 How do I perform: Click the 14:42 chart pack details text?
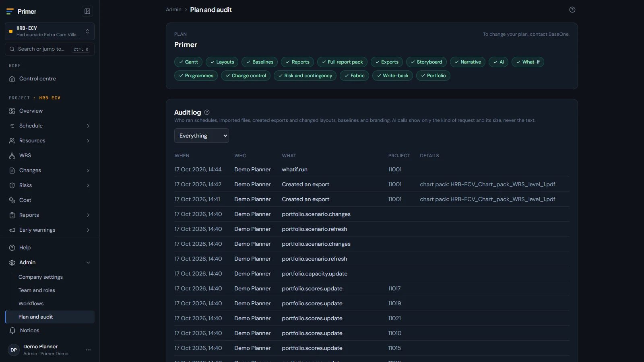tap(487, 185)
